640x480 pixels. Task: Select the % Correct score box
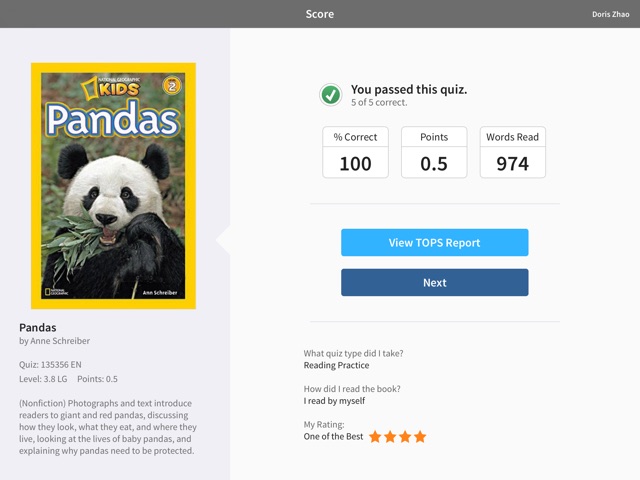[x=356, y=152]
